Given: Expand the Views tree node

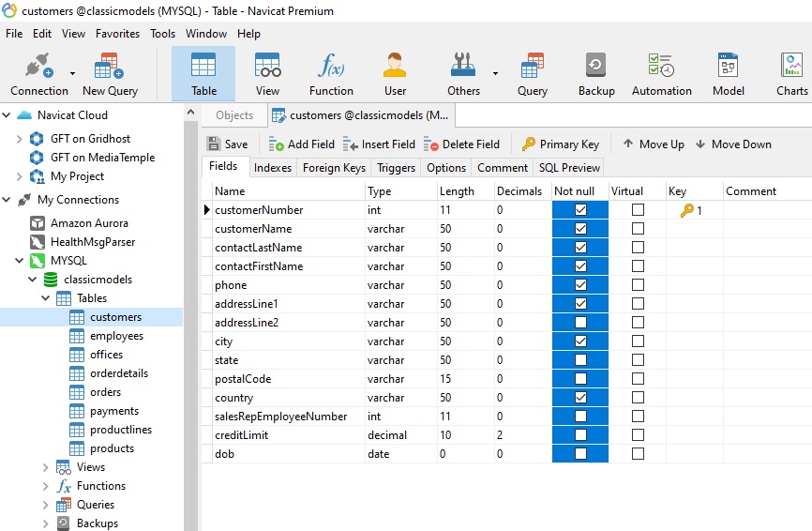Looking at the screenshot, I should click(46, 467).
